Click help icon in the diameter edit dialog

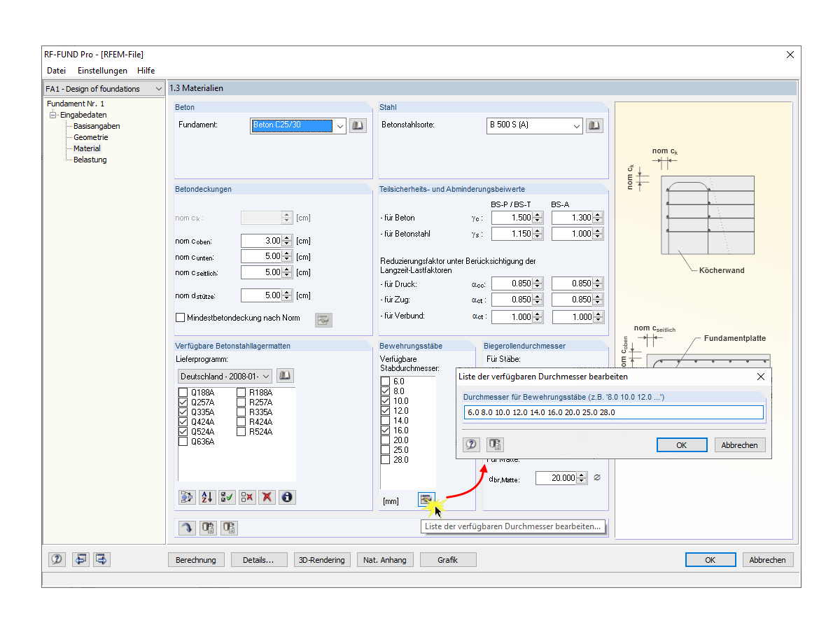(x=472, y=444)
